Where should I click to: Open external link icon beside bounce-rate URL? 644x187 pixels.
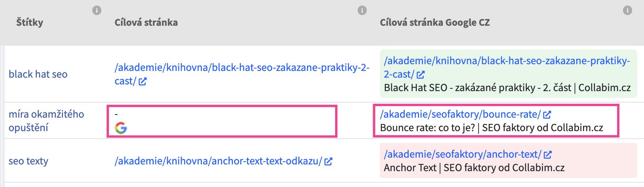(547, 115)
